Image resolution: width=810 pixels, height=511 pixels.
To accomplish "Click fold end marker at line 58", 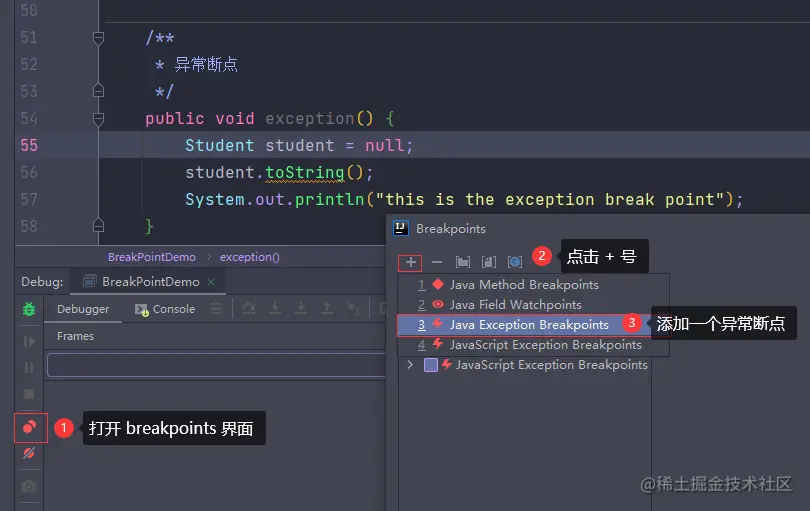I will (98, 226).
